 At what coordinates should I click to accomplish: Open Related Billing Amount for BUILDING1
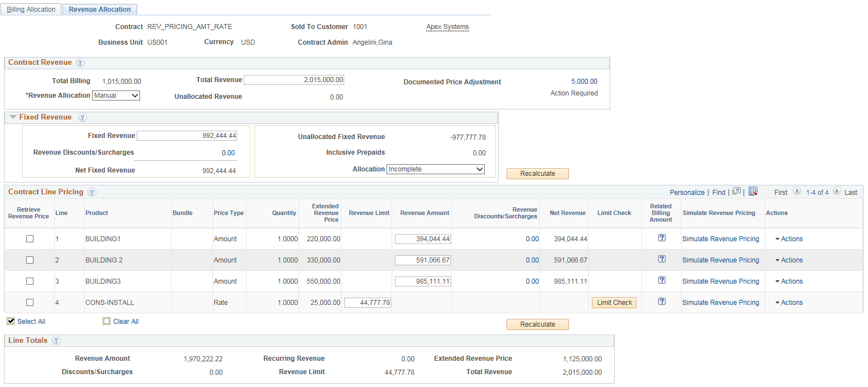tap(662, 237)
